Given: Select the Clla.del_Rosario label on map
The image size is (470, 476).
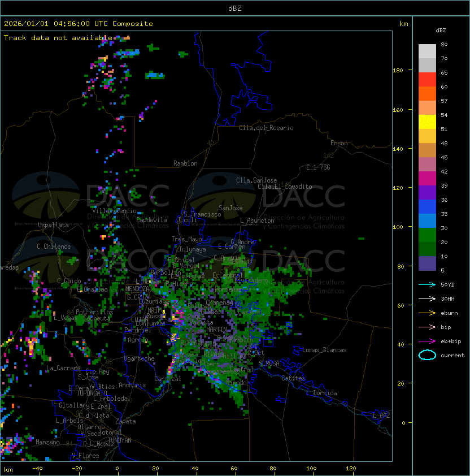Looking at the screenshot, I should pos(266,128).
